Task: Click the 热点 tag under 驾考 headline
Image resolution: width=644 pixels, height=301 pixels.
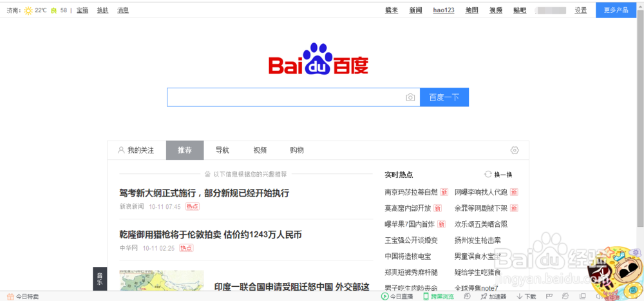Action: pyautogui.click(x=192, y=206)
